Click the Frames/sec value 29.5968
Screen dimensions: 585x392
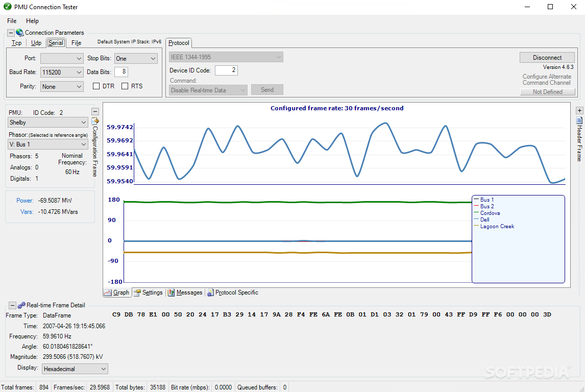[100, 387]
